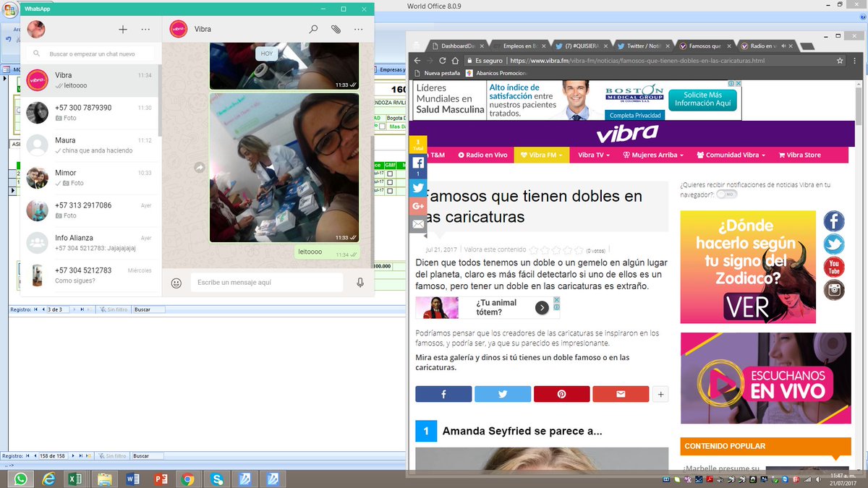Screen dimensions: 868x488
Task: Click the Zodiaco 'VER' banner
Action: [x=748, y=267]
